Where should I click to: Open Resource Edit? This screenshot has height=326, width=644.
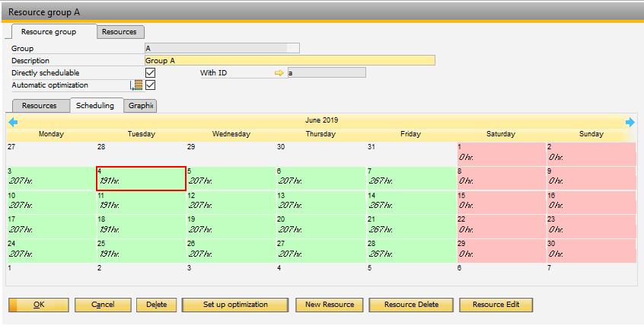pyautogui.click(x=496, y=305)
